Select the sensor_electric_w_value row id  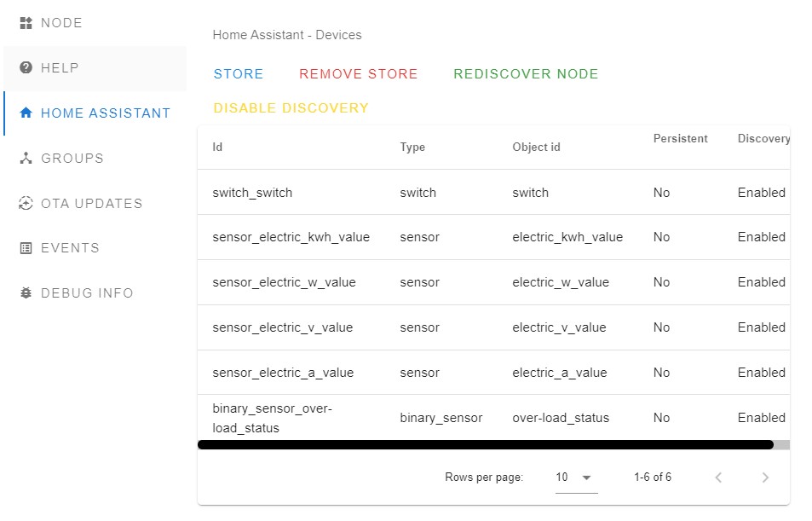284,282
